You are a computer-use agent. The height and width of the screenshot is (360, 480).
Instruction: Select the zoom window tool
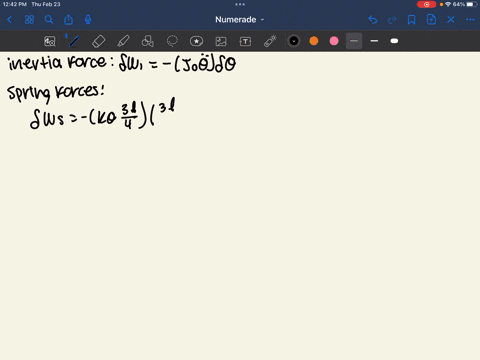(x=50, y=41)
